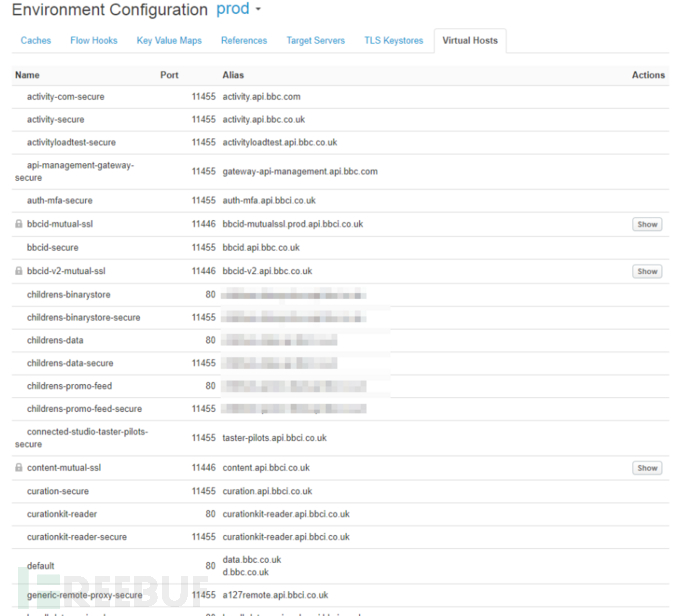690x616 pixels.
Task: Select bbcid-mutual-ssl host name
Action: click(x=60, y=224)
